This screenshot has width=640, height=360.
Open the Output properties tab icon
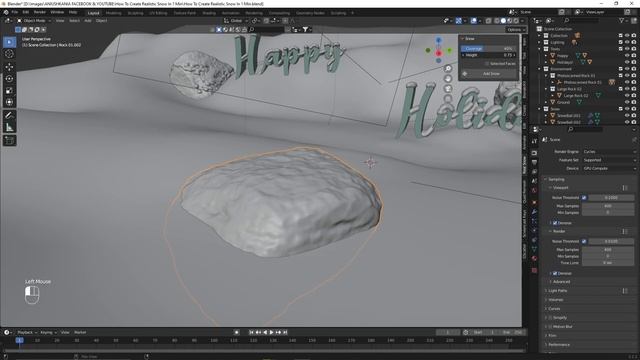click(x=534, y=162)
